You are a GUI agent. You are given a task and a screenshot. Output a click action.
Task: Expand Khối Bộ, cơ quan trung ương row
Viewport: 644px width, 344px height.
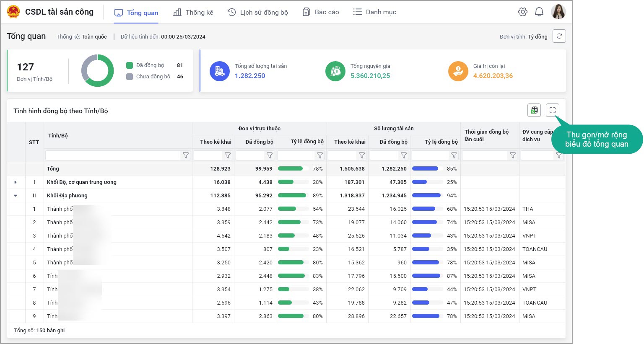(16, 182)
